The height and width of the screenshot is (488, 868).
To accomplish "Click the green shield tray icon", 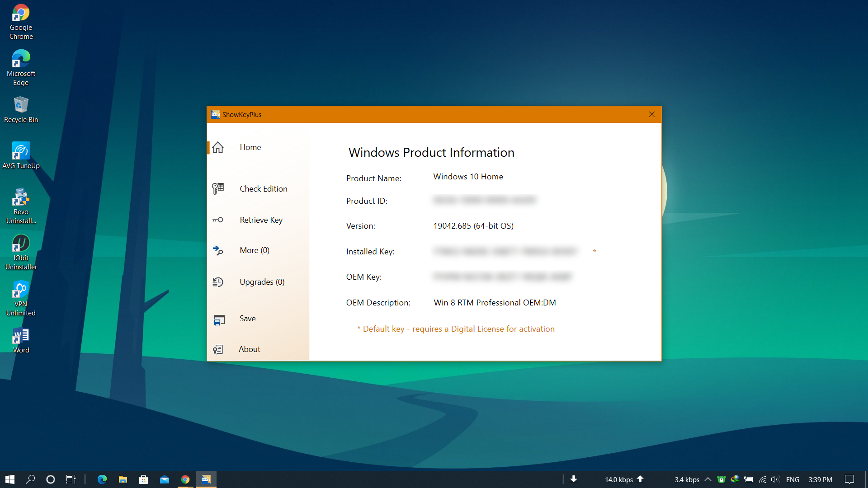I will pos(722,479).
